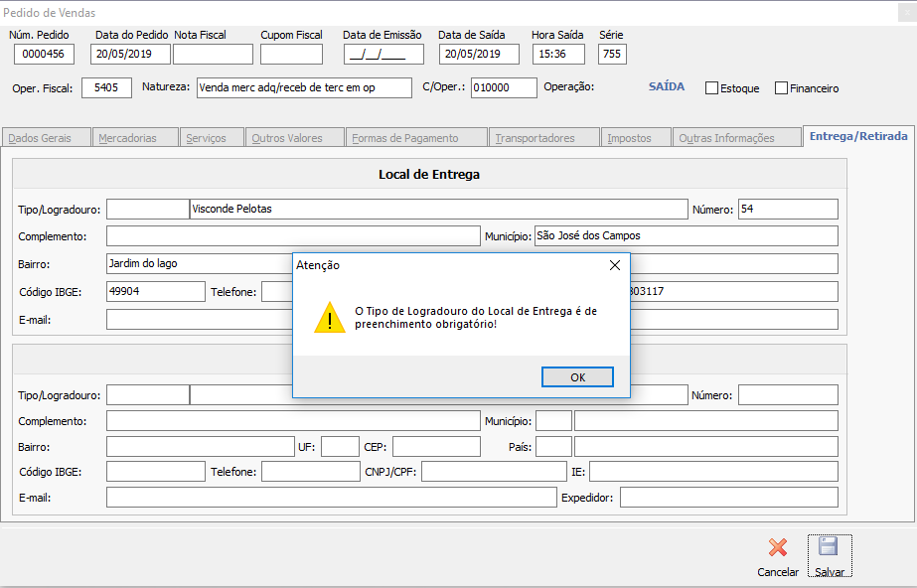Click the empty Complemento field in lower section
This screenshot has width=917, height=588.
click(293, 421)
